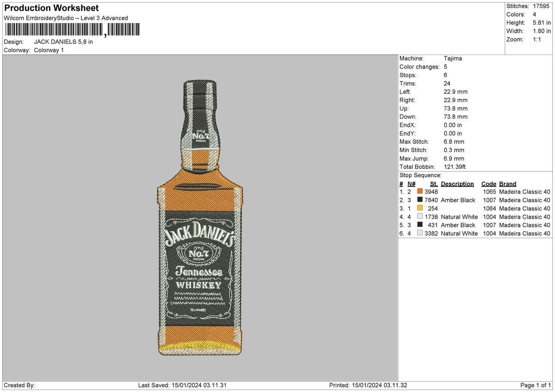Click the Stops value '6'

pos(445,75)
